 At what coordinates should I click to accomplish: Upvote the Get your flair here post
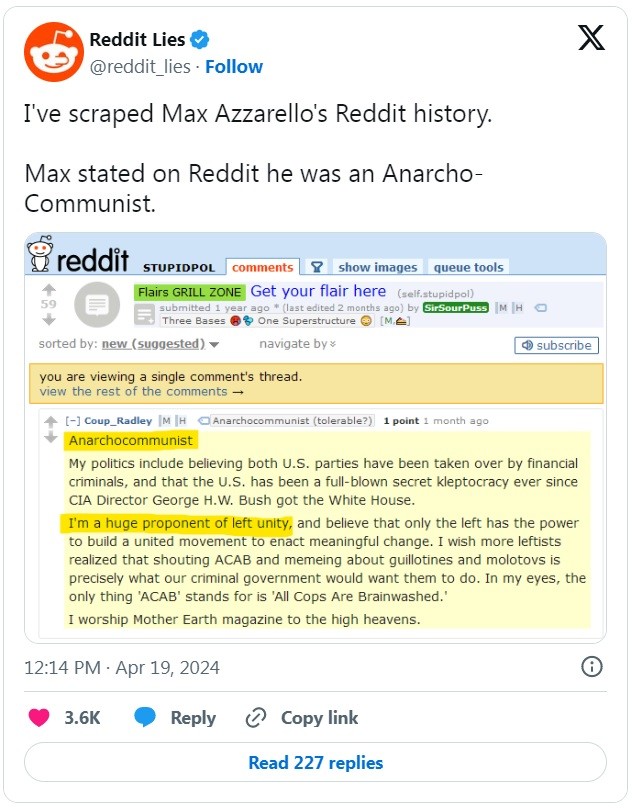48,289
